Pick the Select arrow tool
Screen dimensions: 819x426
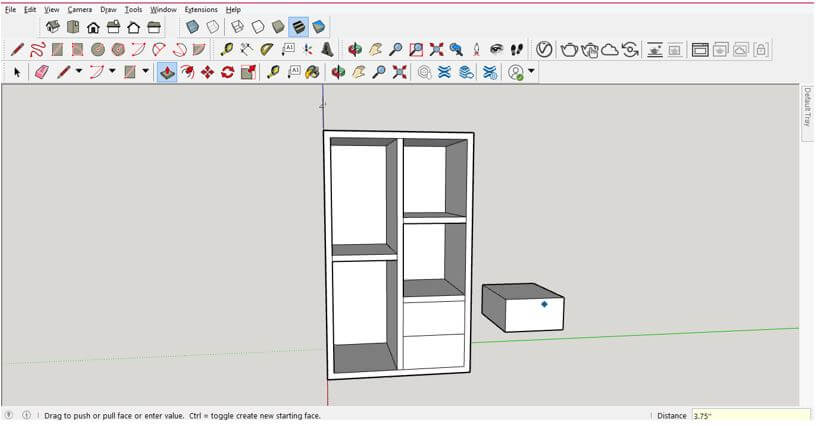point(17,73)
